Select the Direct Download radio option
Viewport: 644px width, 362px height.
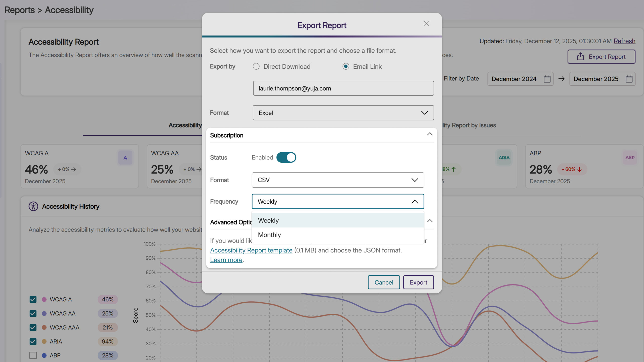coord(256,67)
